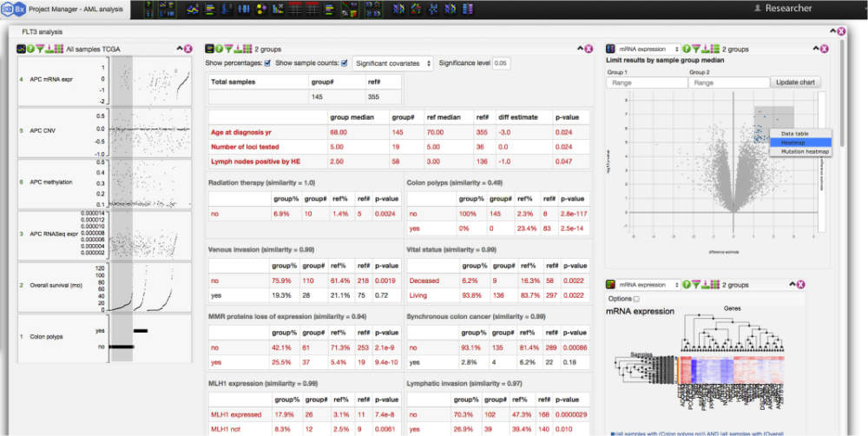This screenshot has height=436, width=868.
Task: Click the green help icon in All samples TCGA panel
Action: coord(31,49)
